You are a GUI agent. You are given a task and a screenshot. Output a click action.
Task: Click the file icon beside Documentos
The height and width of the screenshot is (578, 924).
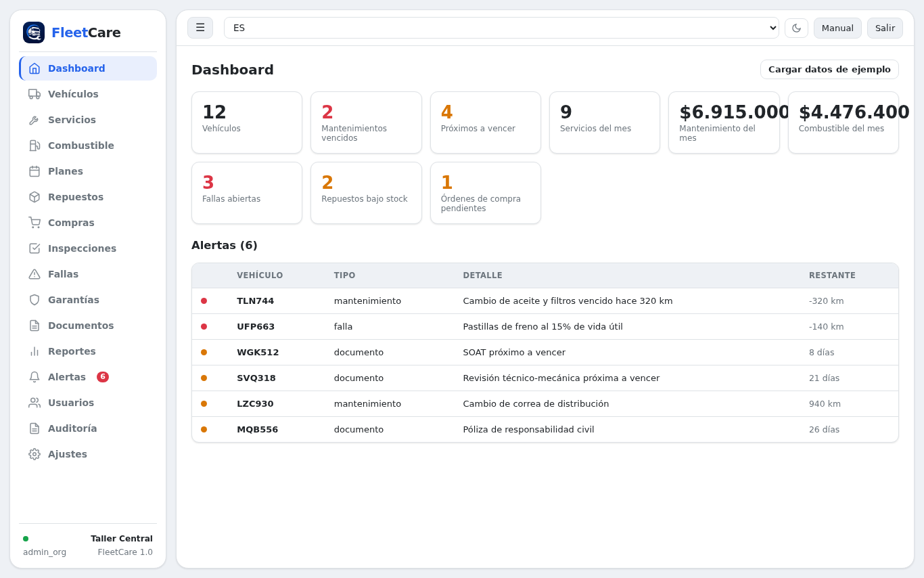[x=34, y=326]
